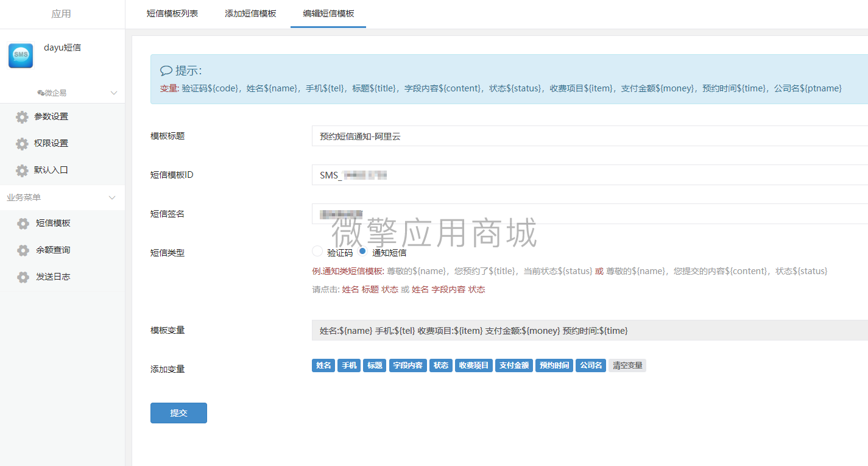This screenshot has width=868, height=466.
Task: Click the gear icon beside 发送日志
Action: pos(23,277)
